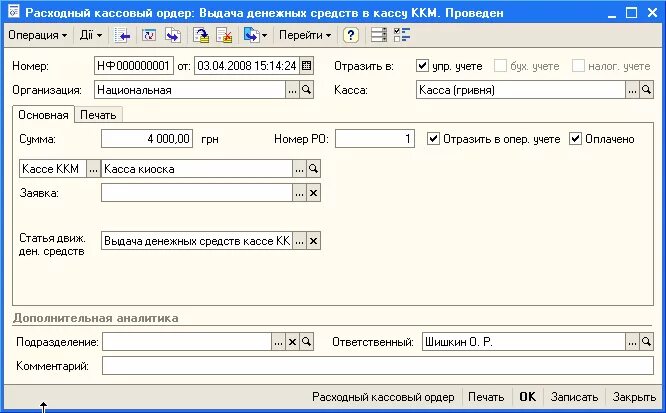Image resolution: width=666 pixels, height=413 pixels.
Task: Click the Записать button
Action: tap(574, 397)
